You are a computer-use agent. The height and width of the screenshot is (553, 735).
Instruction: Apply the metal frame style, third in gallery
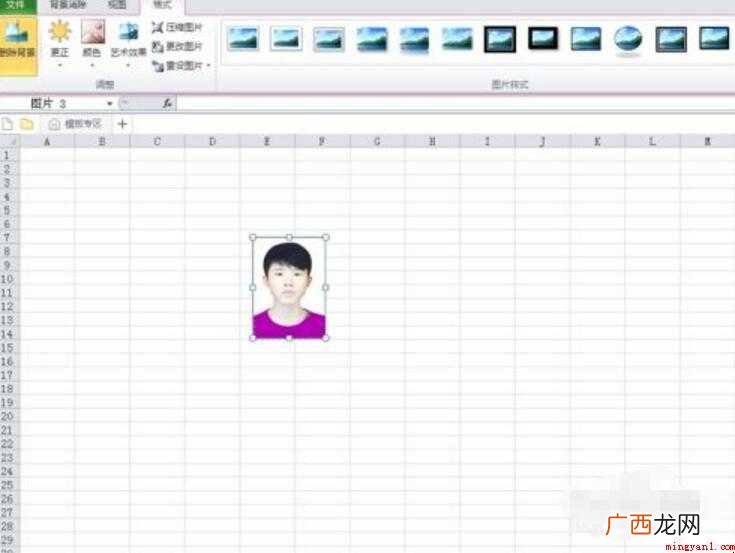(329, 38)
